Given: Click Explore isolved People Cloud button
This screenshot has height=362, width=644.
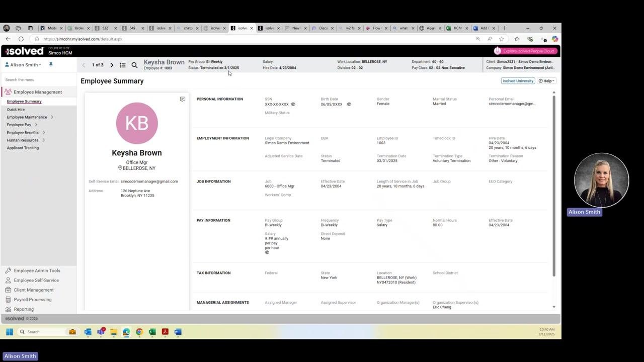Looking at the screenshot, I should coord(525,51).
